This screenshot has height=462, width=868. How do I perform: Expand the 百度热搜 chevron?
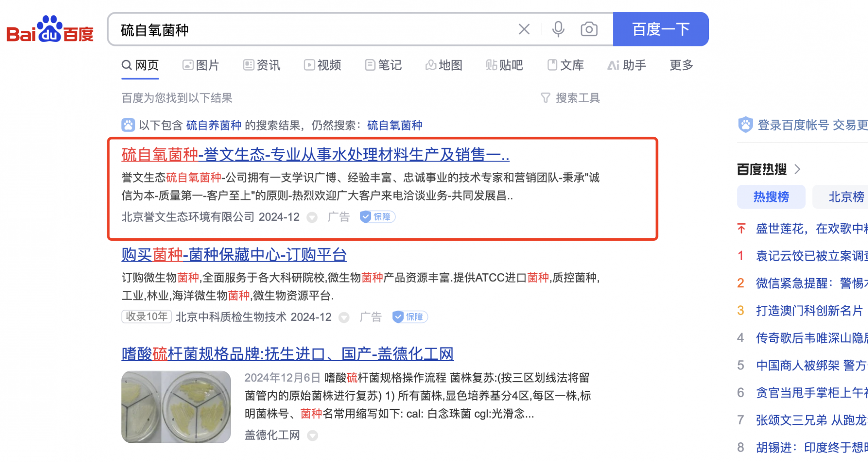(797, 169)
